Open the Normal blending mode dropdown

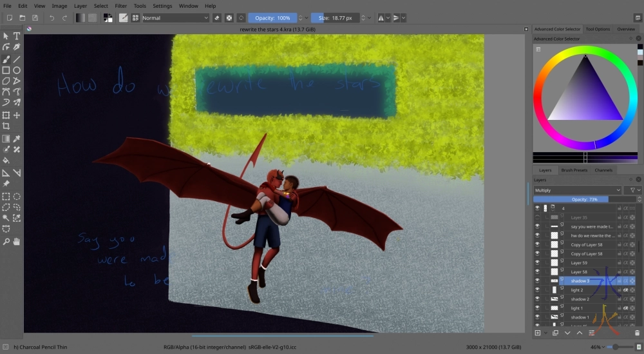(175, 18)
